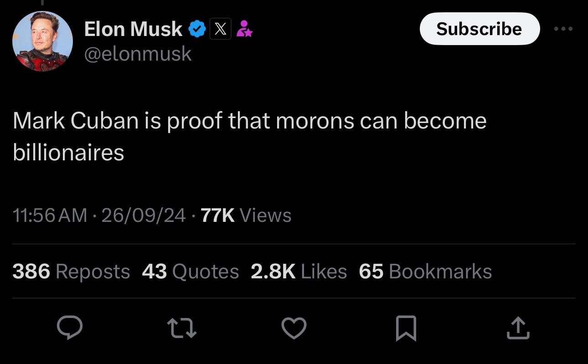
Task: Open the Elon Musk display name link
Action: click(x=133, y=29)
